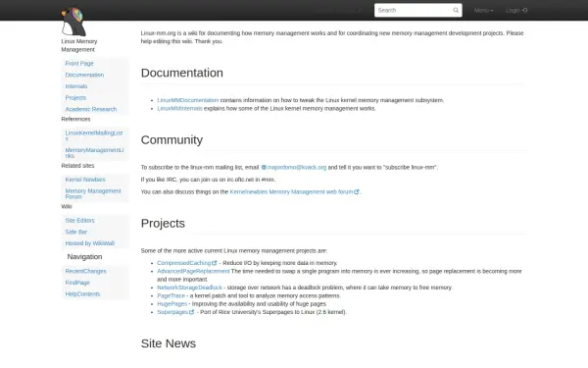Open Projects sidebar link
Screen dimensions: 588x368
coord(75,97)
